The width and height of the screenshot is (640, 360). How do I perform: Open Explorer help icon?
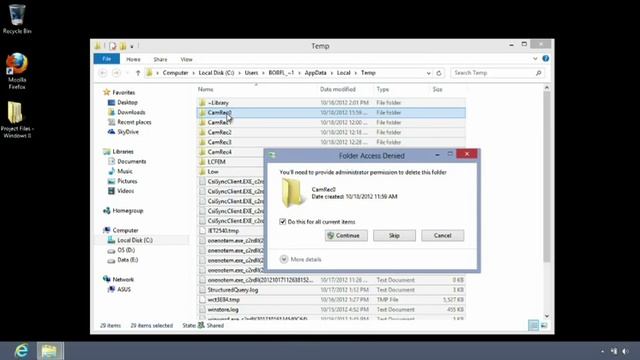(x=546, y=59)
